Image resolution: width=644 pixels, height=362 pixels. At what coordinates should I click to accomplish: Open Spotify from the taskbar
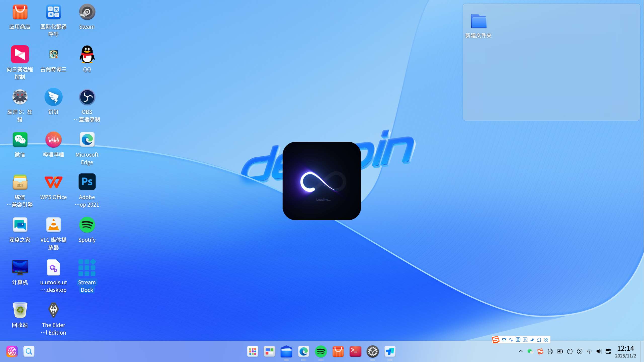point(321,351)
